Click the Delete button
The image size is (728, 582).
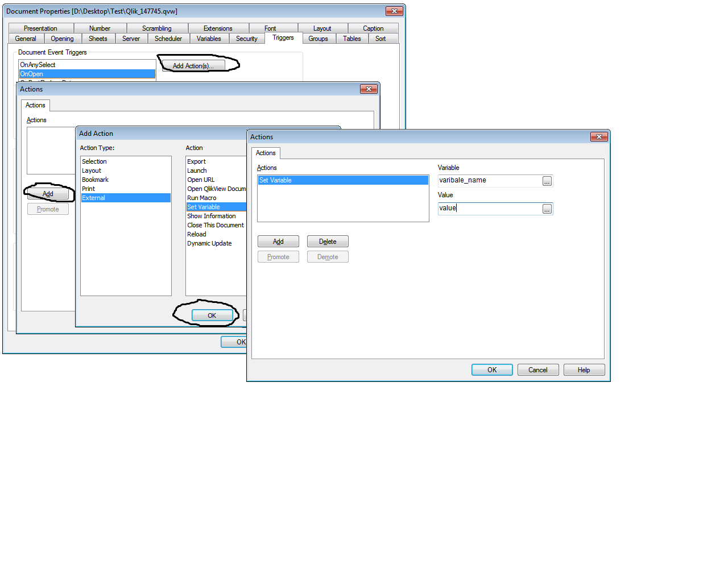click(x=328, y=242)
